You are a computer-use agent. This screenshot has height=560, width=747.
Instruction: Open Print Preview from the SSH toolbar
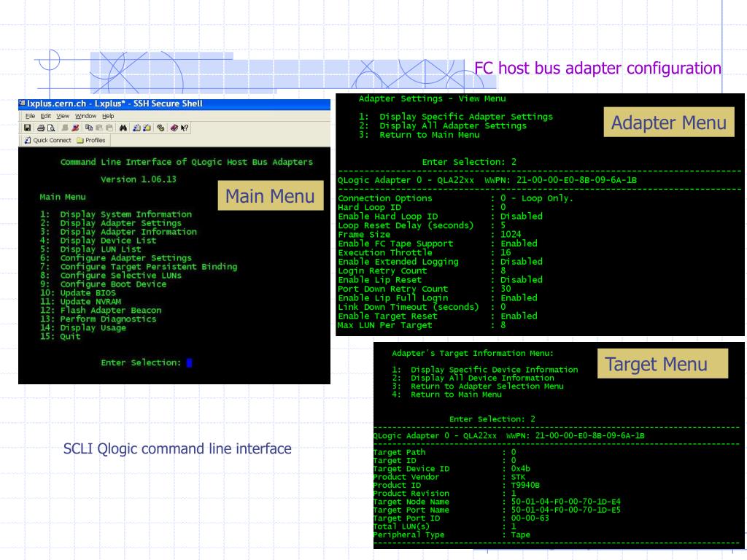click(x=51, y=128)
